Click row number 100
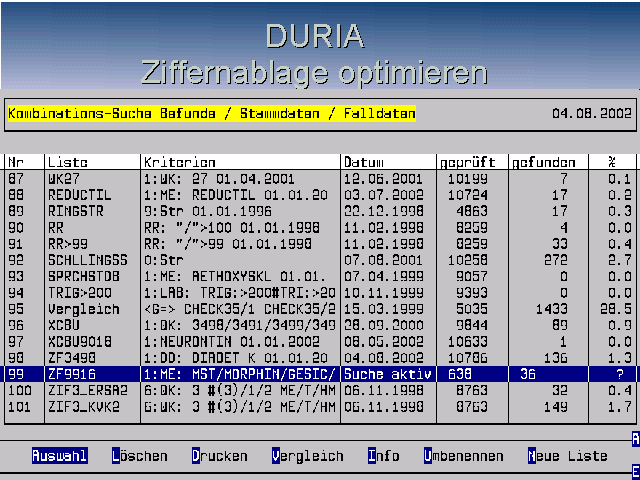Viewport: 640px width, 480px height. coord(20,391)
